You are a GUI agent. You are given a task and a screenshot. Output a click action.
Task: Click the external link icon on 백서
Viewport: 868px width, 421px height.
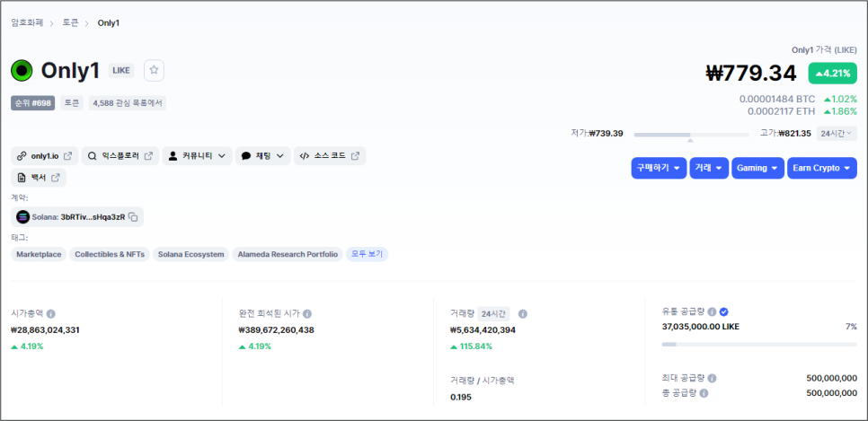56,178
